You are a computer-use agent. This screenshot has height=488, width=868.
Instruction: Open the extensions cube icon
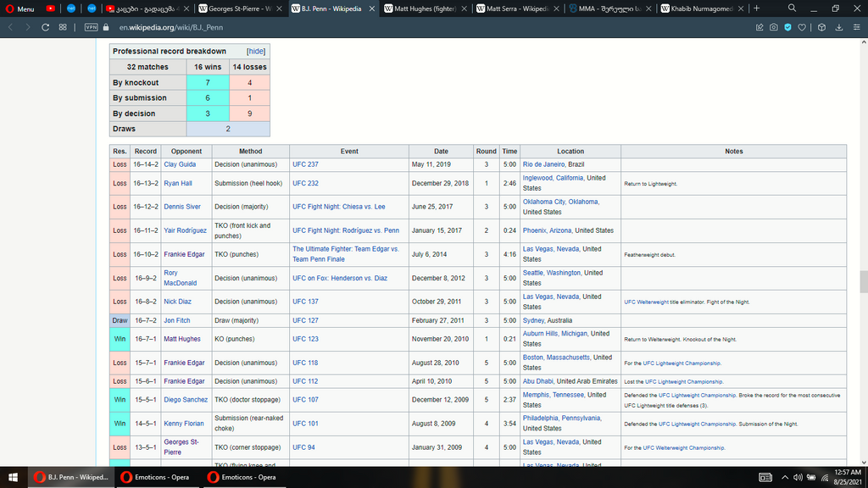(x=821, y=27)
